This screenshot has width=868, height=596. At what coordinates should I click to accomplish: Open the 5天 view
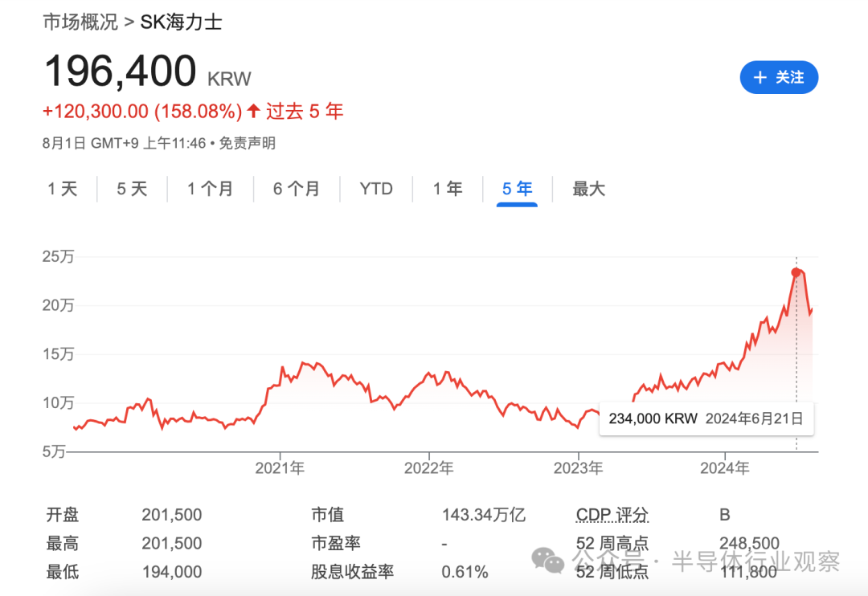131,189
